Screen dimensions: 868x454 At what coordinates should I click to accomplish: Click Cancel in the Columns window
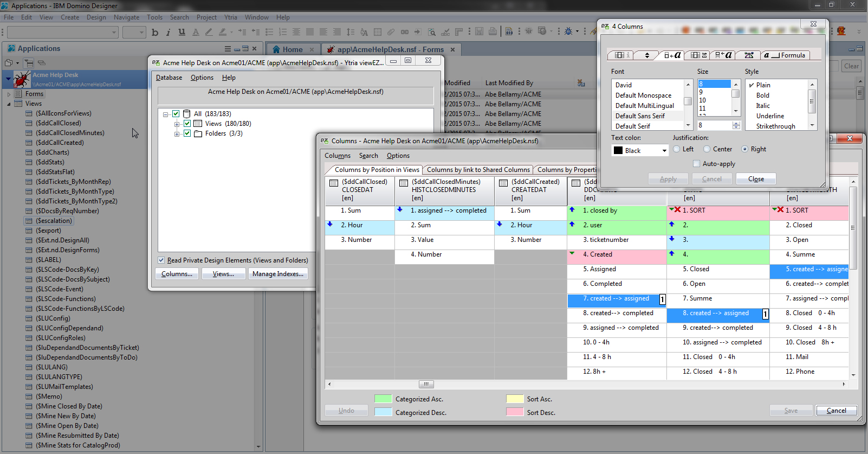837,411
